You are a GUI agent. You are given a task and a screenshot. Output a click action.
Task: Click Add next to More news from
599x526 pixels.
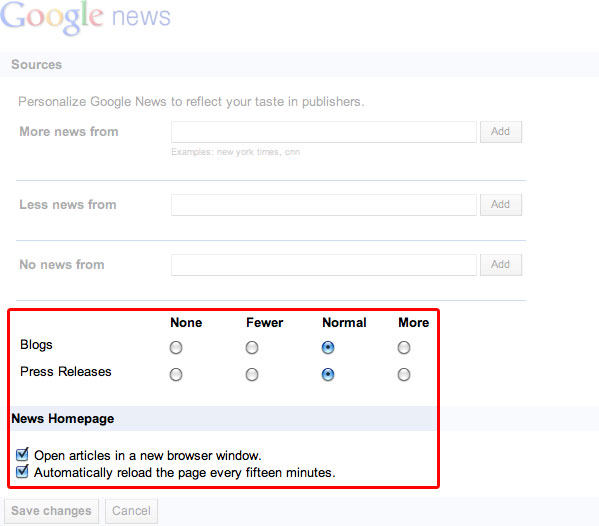click(x=500, y=132)
